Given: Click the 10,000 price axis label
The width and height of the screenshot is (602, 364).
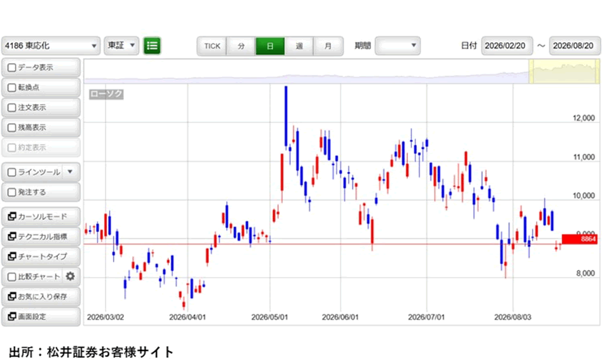Looking at the screenshot, I should tap(584, 196).
